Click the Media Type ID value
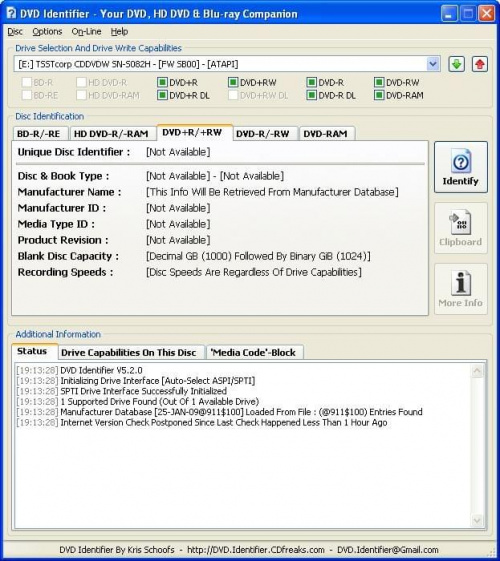Image resolution: width=500 pixels, height=561 pixels. [x=178, y=224]
